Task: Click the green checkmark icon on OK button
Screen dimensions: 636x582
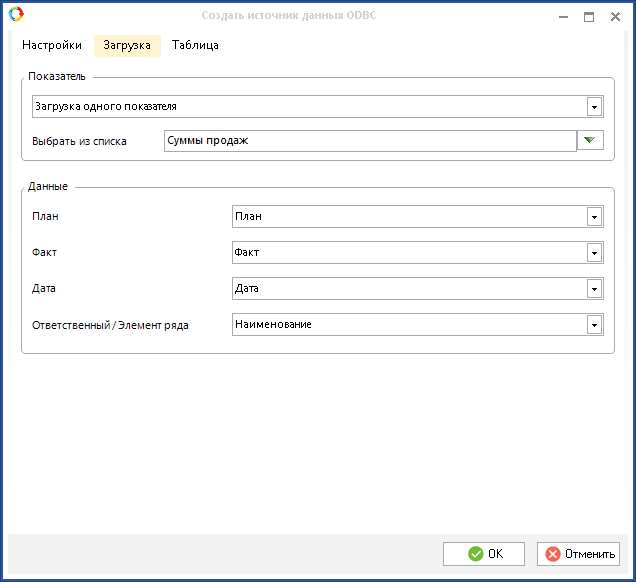Action: pyautogui.click(x=476, y=554)
